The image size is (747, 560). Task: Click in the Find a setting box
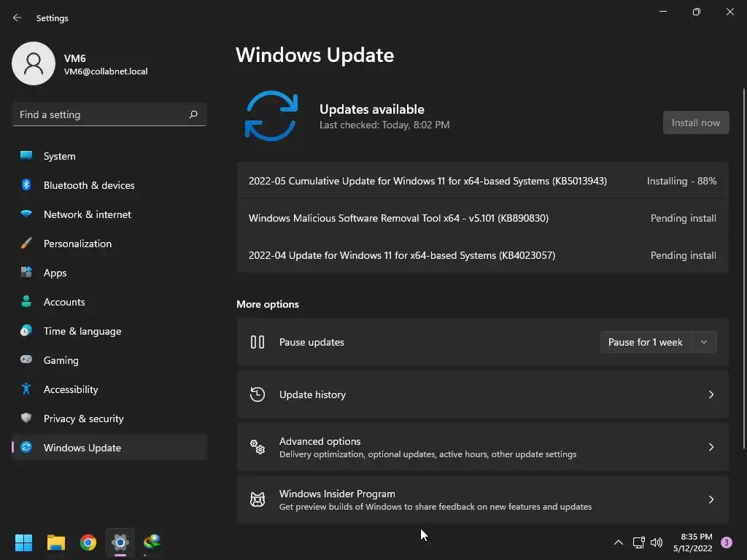click(x=109, y=114)
